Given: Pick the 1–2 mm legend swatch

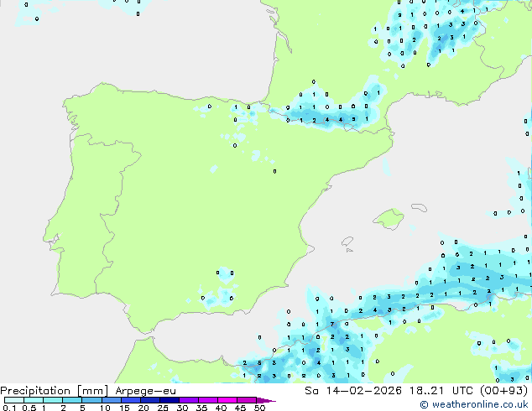Looking at the screenshot, I should pyautogui.click(x=53, y=400).
